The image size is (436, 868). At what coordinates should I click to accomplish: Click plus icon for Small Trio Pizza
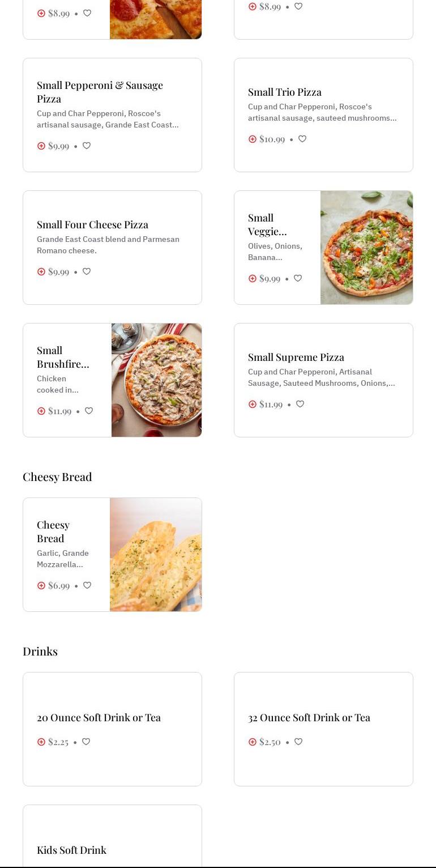pos(253,139)
